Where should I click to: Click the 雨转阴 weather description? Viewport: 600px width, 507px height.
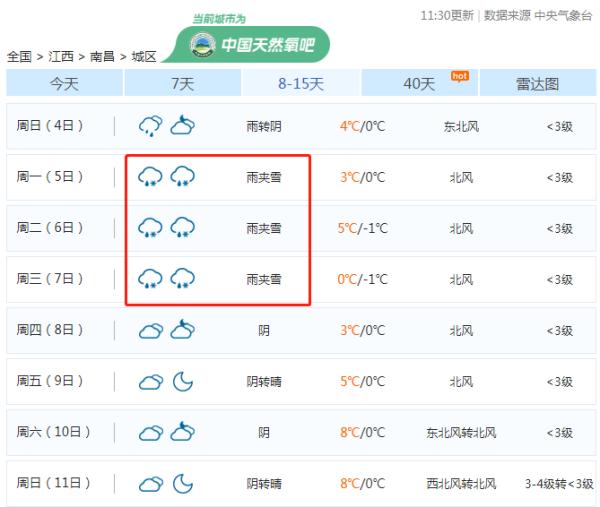(x=264, y=126)
